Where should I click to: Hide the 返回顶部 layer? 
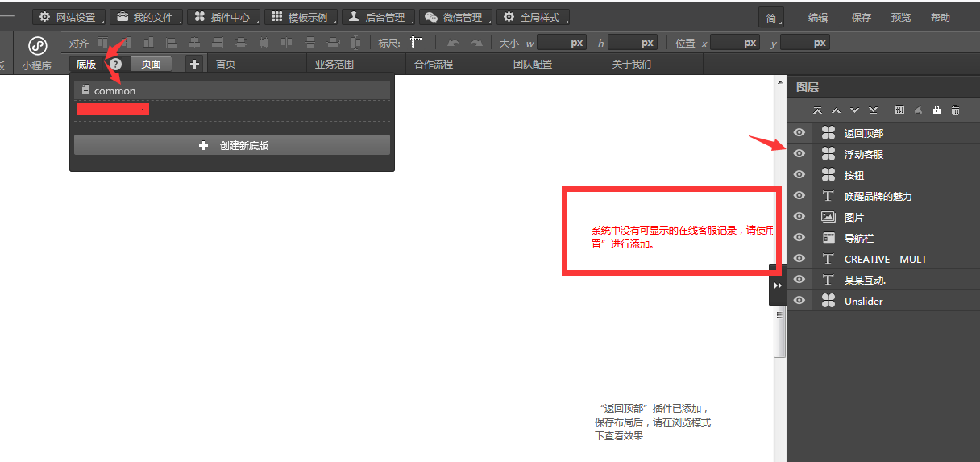pyautogui.click(x=799, y=133)
